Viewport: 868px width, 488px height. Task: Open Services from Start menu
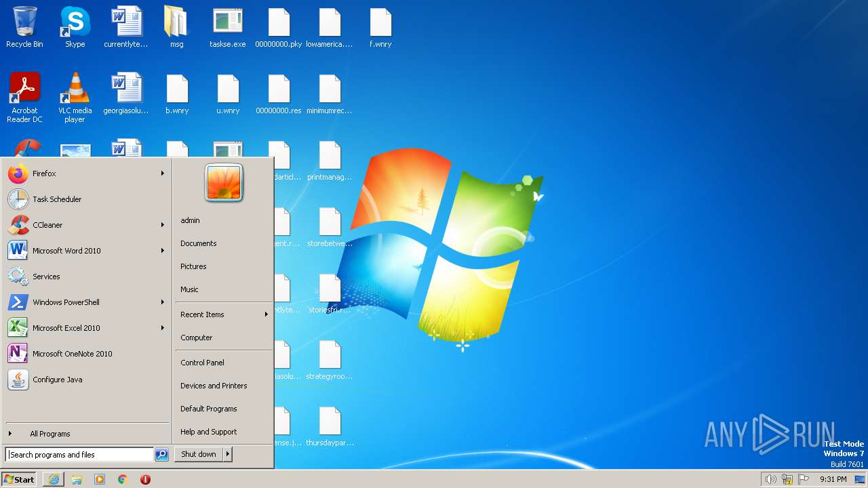pos(87,277)
